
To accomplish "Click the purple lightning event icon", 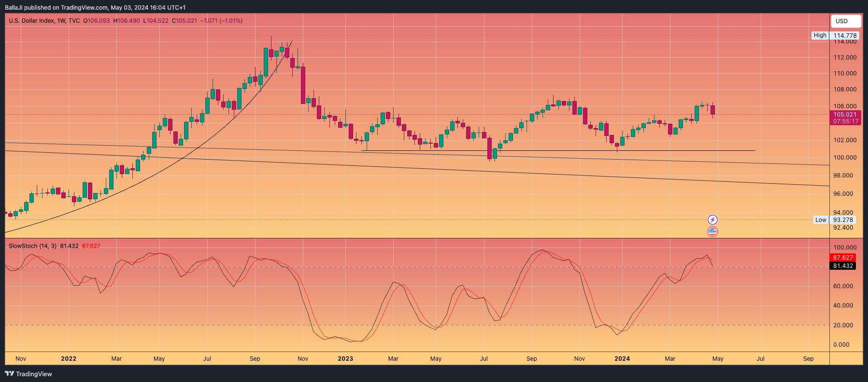I will pyautogui.click(x=712, y=220).
